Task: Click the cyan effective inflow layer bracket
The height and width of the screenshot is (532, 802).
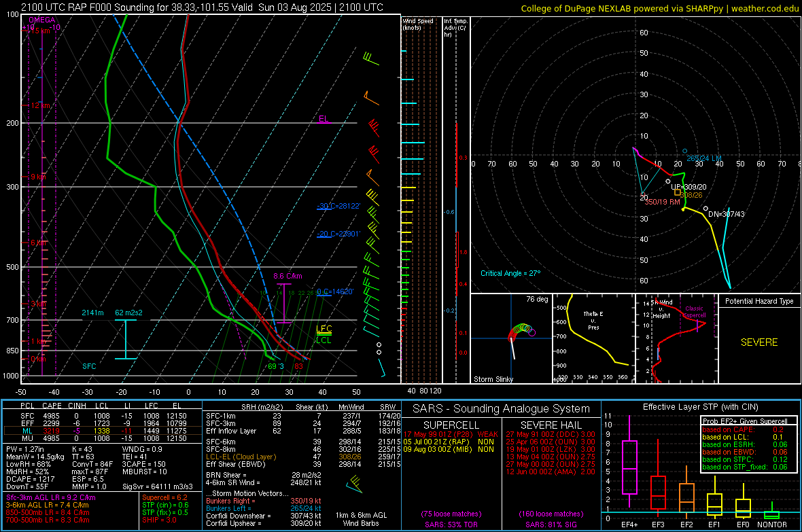Action: tap(126, 339)
